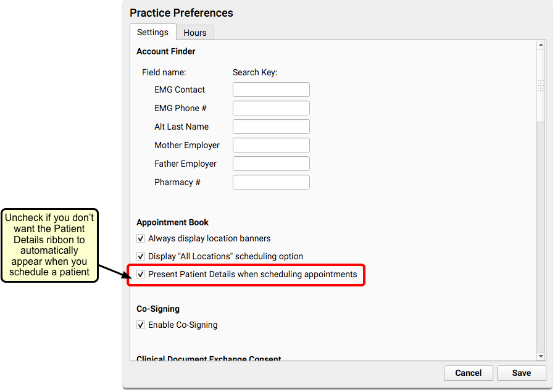Click the Appointment Book section heading

pos(172,222)
